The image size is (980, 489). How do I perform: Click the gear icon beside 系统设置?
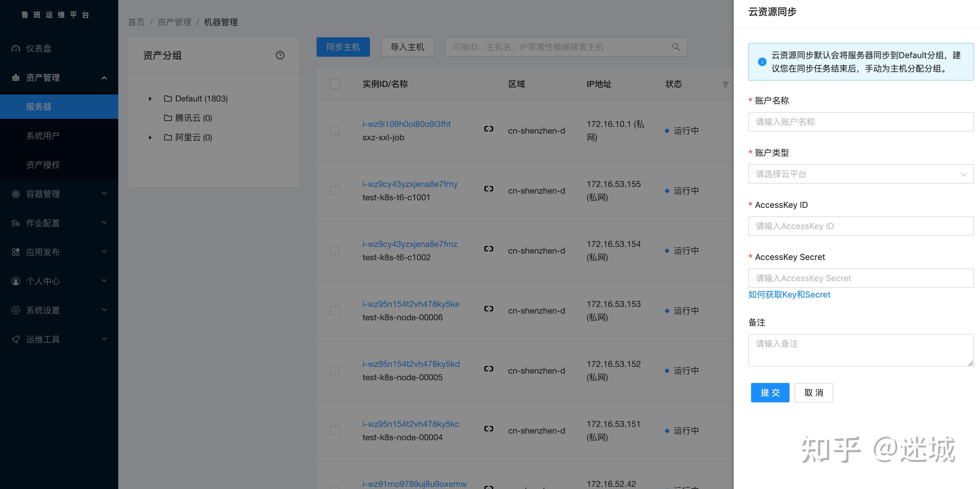15,310
